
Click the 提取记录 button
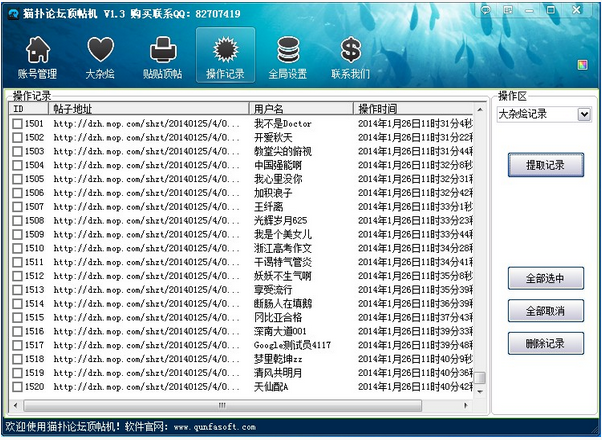[x=546, y=165]
